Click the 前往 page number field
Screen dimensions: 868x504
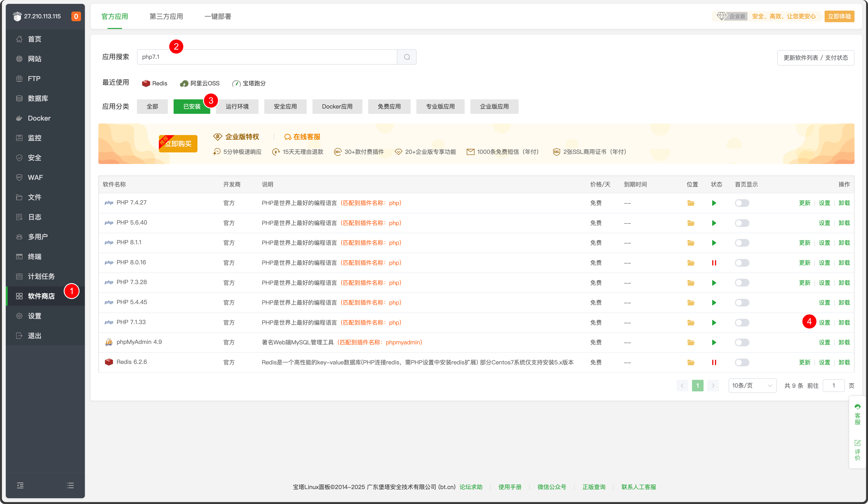(x=833, y=386)
